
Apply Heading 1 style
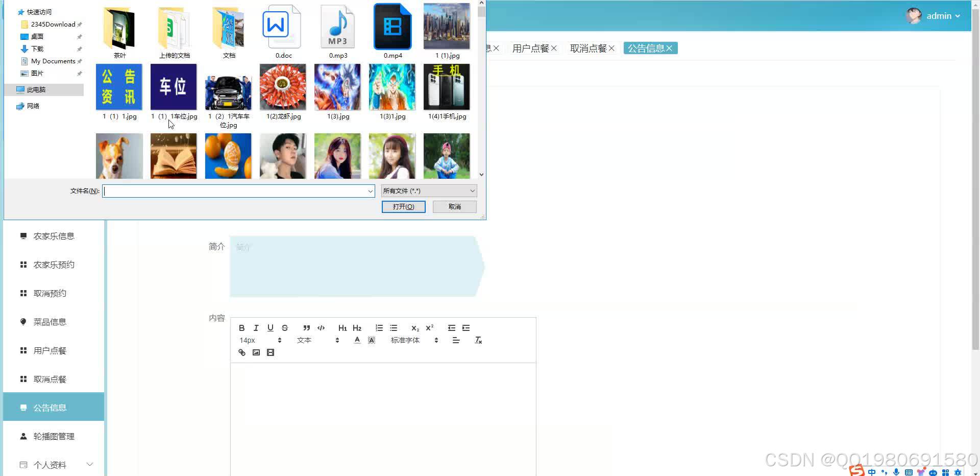pyautogui.click(x=342, y=328)
